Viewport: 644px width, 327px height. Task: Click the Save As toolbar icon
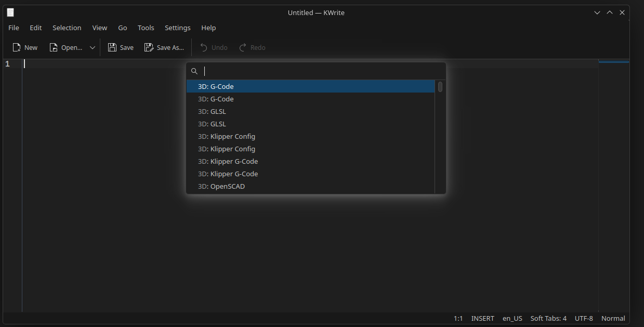149,47
